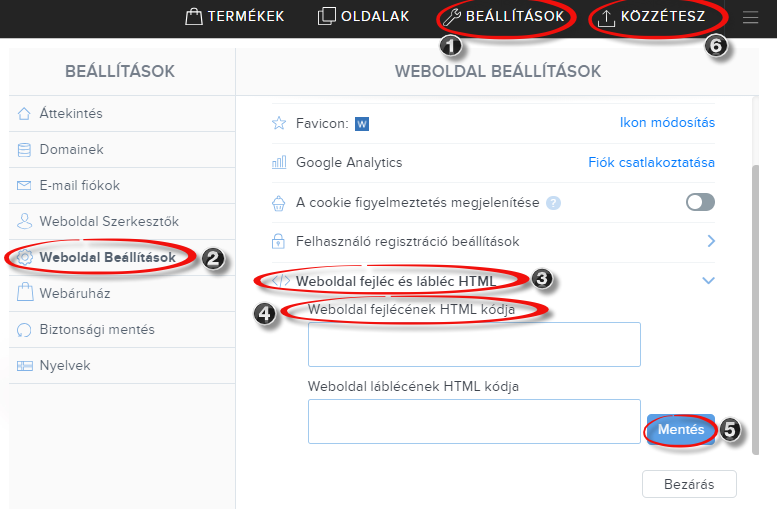Click the Fiók csatlakoztatása link
Viewport: 777px width, 509px height.
(x=651, y=163)
